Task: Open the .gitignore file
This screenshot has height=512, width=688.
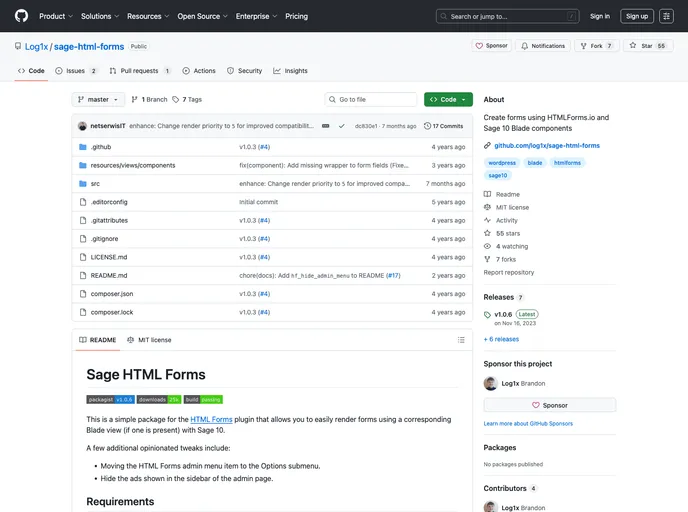Action: [x=104, y=239]
